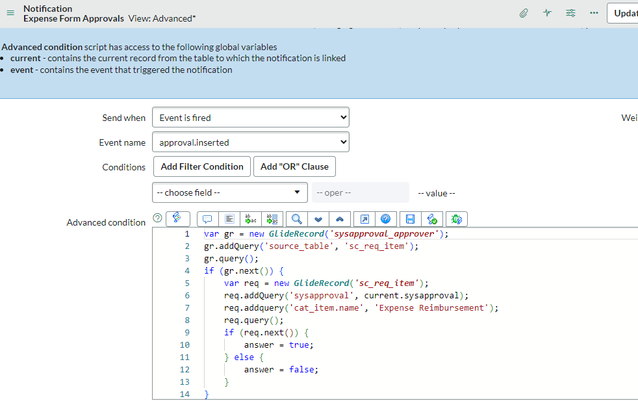Toggle the syntax editor macros icon
This screenshot has height=418, width=638.
178,218
